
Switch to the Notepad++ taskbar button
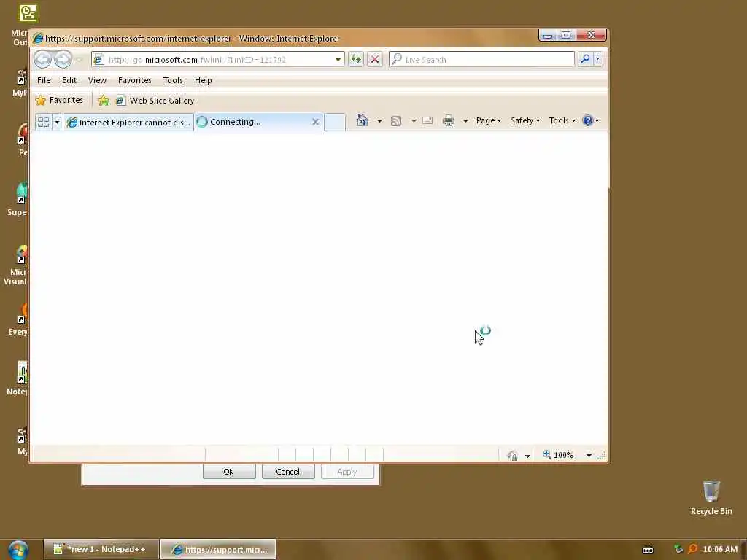click(101, 550)
